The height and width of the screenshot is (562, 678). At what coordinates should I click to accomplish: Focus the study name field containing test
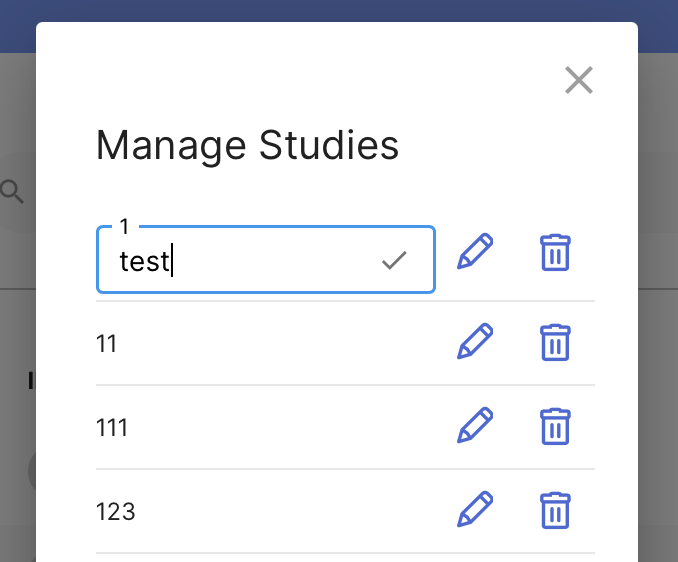(265, 260)
